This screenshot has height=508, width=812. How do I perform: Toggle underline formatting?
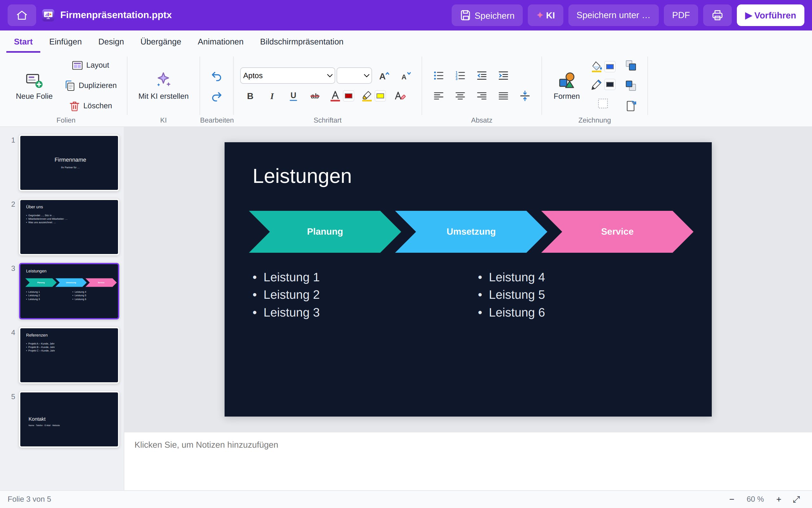click(293, 97)
